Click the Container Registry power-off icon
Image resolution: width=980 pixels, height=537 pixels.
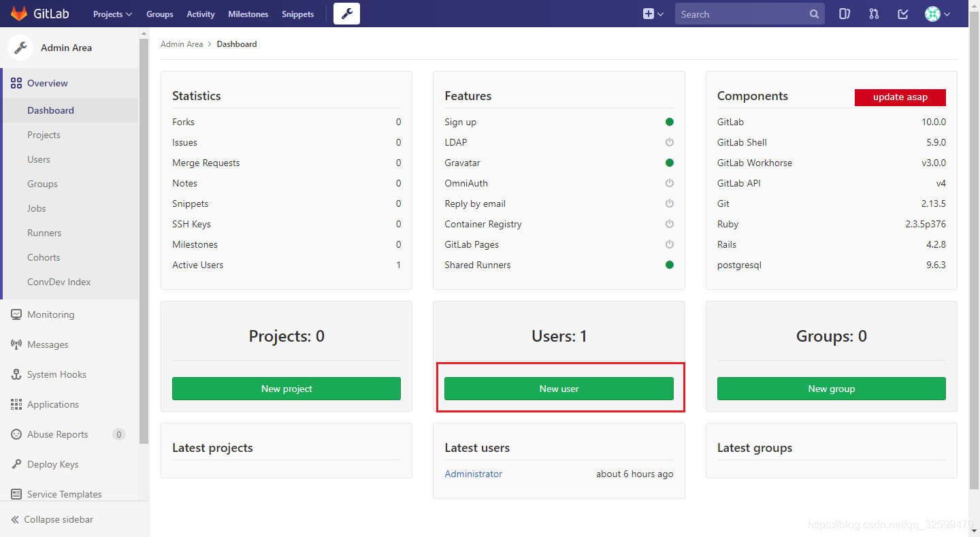pos(670,224)
